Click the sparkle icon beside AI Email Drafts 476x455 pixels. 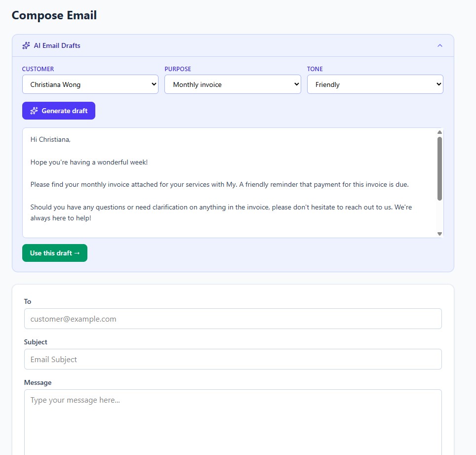click(26, 45)
